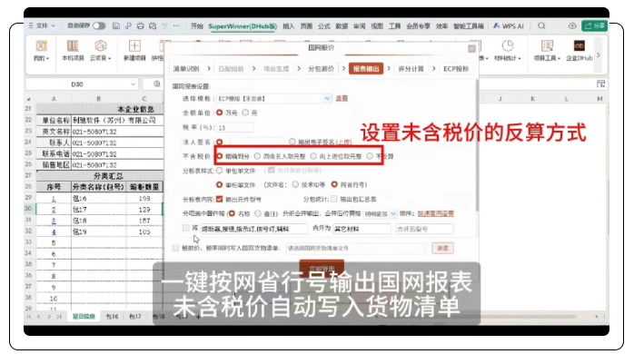Click the 合并后型号 input field
Screen dimensions: 644x354
click(x=424, y=229)
